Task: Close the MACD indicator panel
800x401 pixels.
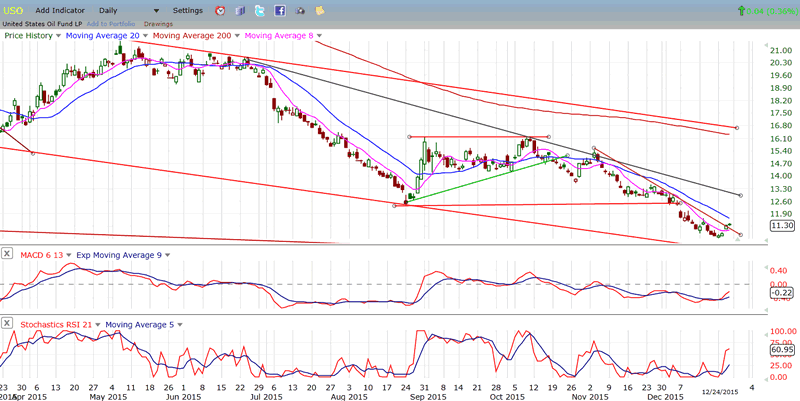Action: click(7, 254)
